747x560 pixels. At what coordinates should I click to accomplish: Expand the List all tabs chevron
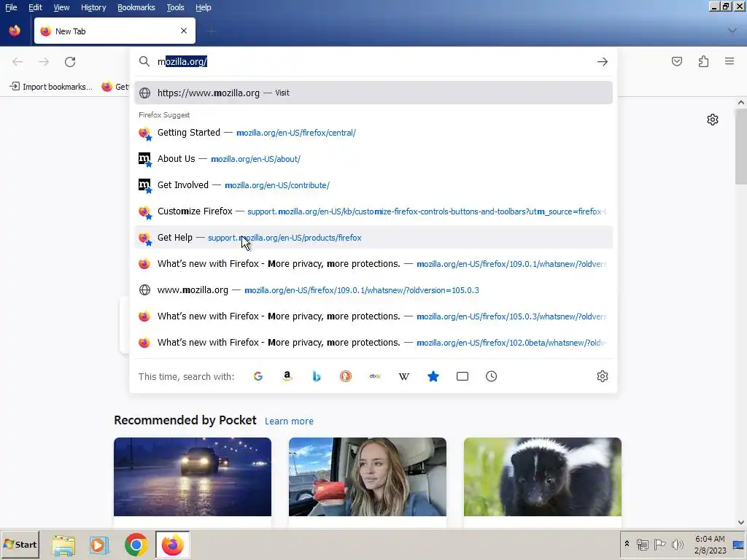(x=732, y=31)
